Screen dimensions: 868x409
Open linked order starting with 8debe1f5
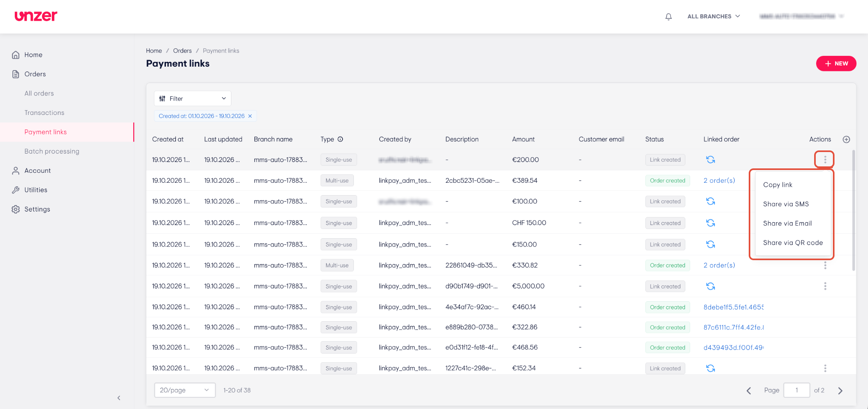(734, 307)
